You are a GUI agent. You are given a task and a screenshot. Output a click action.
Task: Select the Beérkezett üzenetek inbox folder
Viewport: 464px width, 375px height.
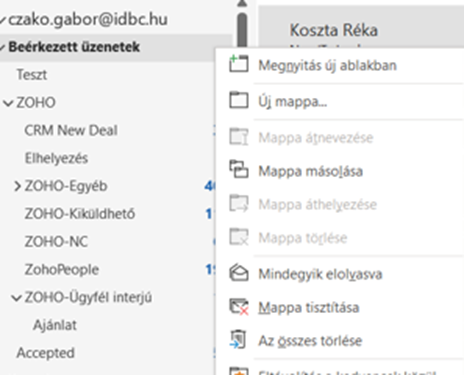pyautogui.click(x=74, y=47)
